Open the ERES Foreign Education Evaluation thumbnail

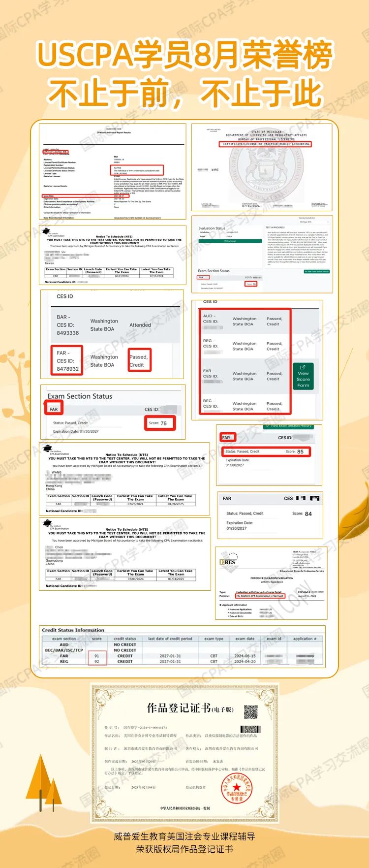point(271,582)
